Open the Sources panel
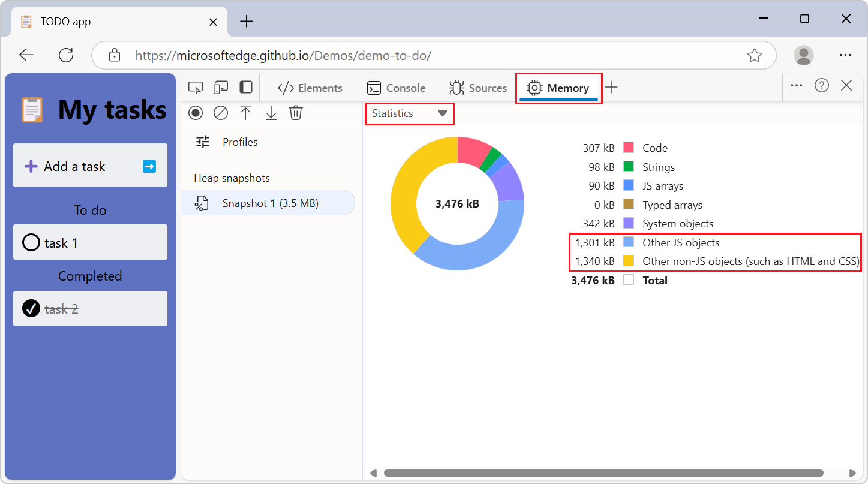Viewport: 868px width, 484px height. [x=478, y=88]
